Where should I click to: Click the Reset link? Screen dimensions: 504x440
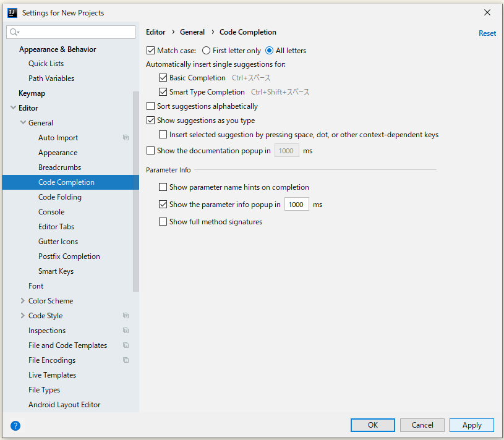point(487,33)
